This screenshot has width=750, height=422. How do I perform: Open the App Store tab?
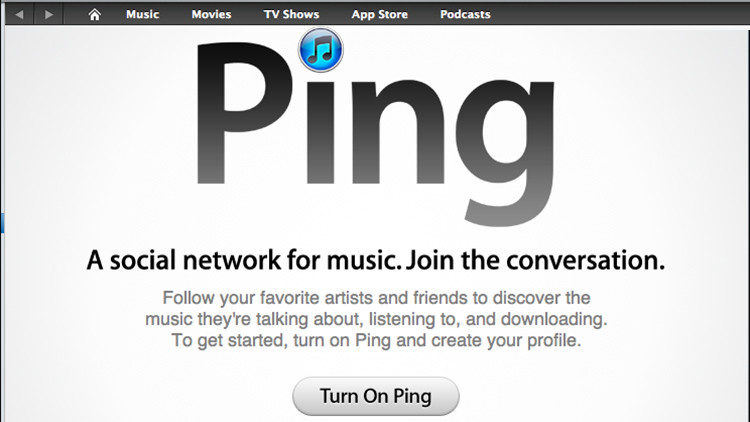point(380,15)
